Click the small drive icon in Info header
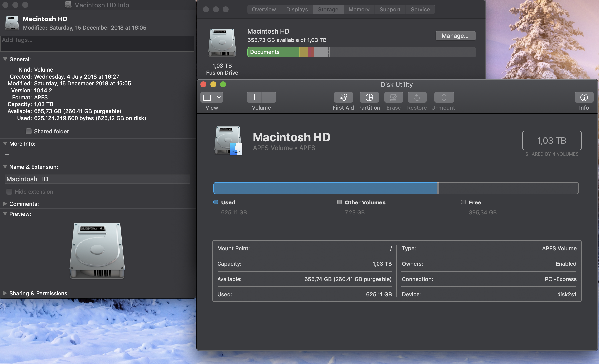 (12, 23)
